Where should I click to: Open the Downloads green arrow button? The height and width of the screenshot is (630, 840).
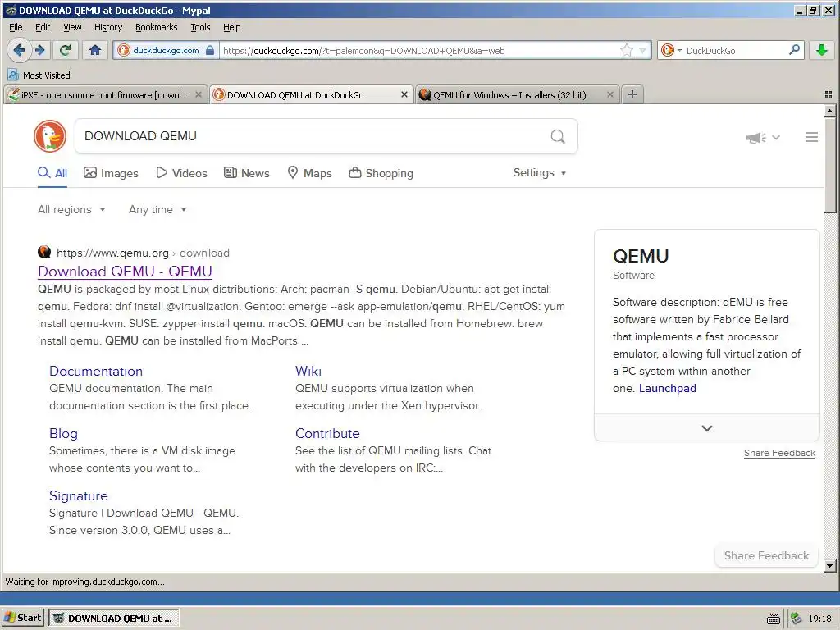(822, 50)
